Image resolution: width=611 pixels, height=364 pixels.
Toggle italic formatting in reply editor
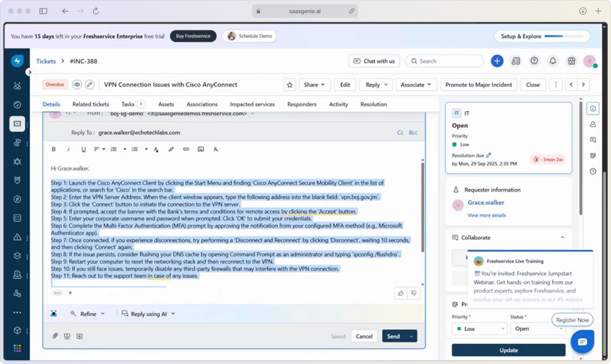[68, 149]
